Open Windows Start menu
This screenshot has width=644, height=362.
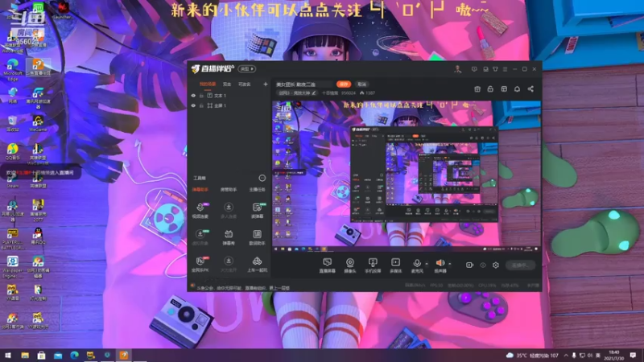point(8,355)
